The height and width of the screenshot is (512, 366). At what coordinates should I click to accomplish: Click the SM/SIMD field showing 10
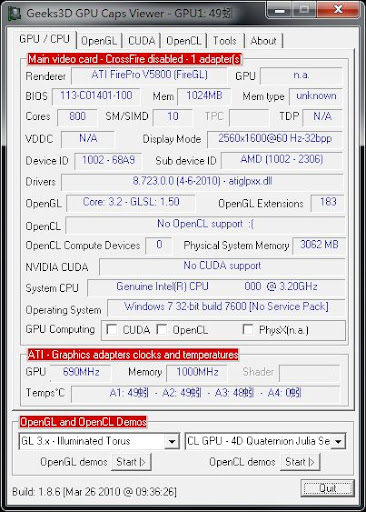[173, 117]
